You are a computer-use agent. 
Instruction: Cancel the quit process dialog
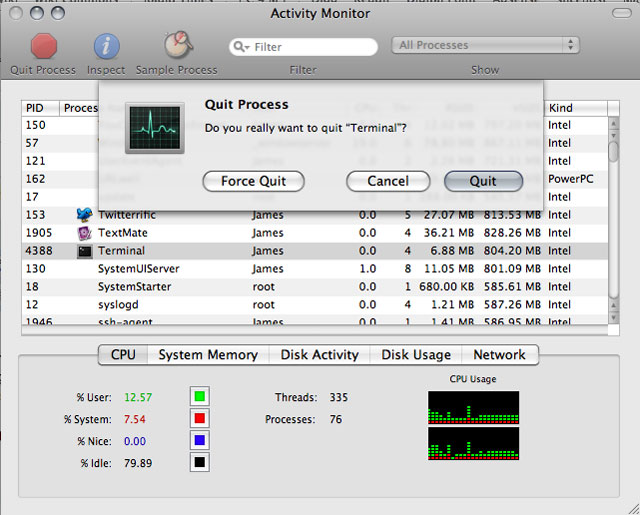(388, 181)
